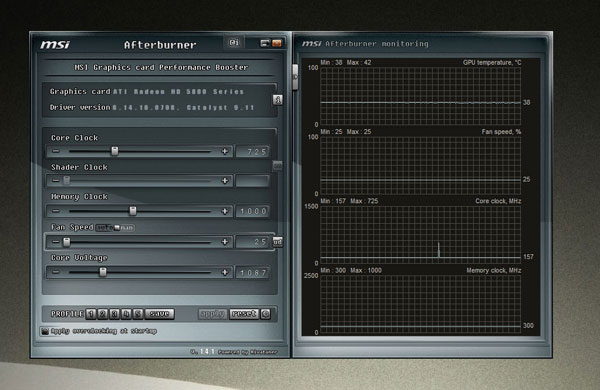Increase Core Clock with plus icon
The width and height of the screenshot is (600, 390).
point(225,152)
